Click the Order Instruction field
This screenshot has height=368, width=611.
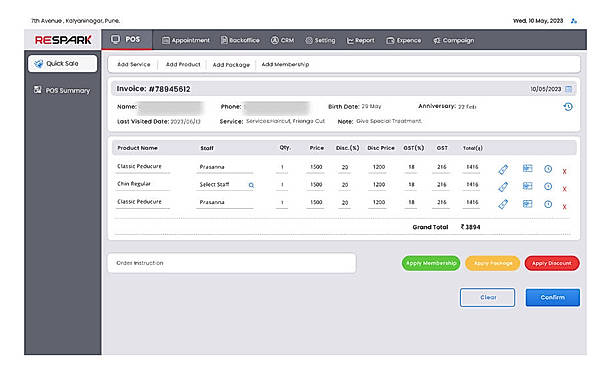[x=232, y=263]
